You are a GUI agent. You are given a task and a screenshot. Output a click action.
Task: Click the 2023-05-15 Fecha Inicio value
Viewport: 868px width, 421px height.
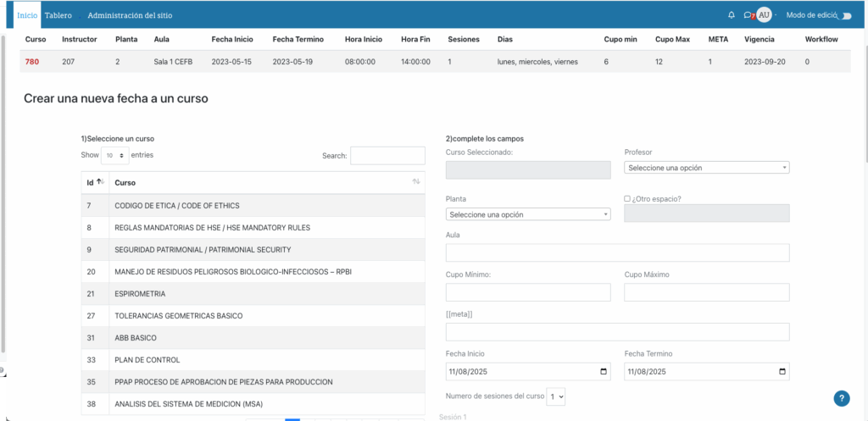point(231,62)
